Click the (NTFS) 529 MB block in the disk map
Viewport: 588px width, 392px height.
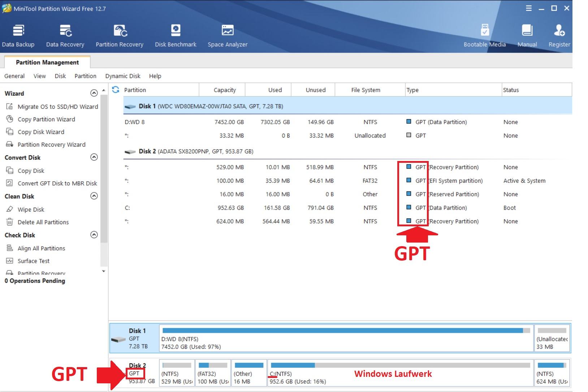point(177,373)
